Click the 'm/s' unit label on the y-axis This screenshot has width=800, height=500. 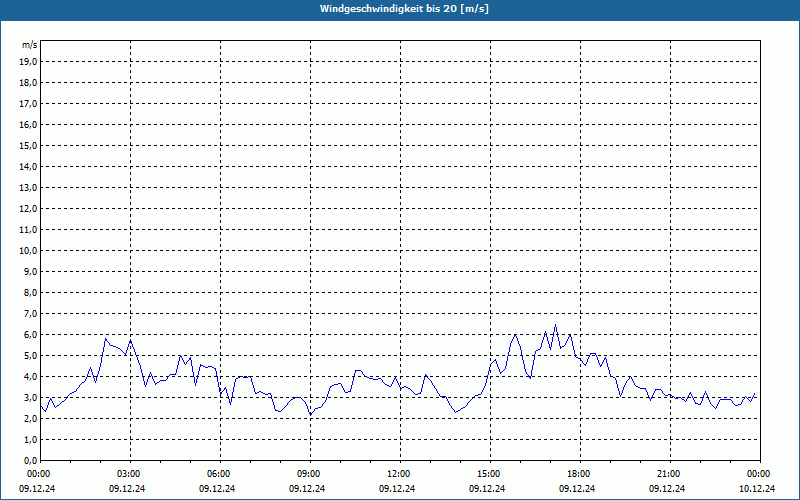(30, 45)
